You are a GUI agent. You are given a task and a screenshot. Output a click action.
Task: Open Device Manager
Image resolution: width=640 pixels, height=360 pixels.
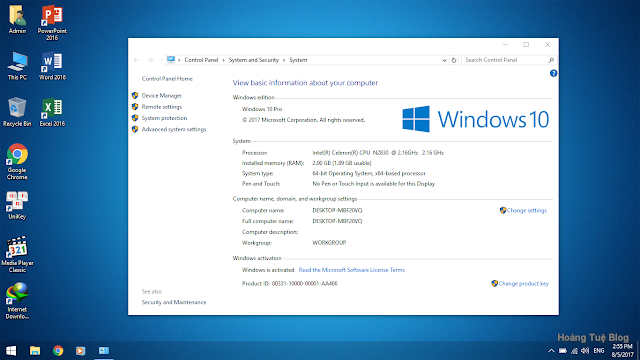click(x=162, y=96)
